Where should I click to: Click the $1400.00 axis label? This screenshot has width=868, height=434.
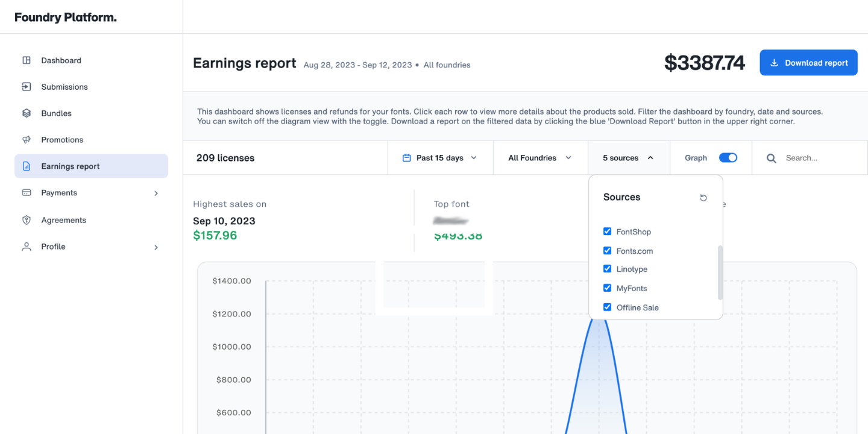click(231, 281)
